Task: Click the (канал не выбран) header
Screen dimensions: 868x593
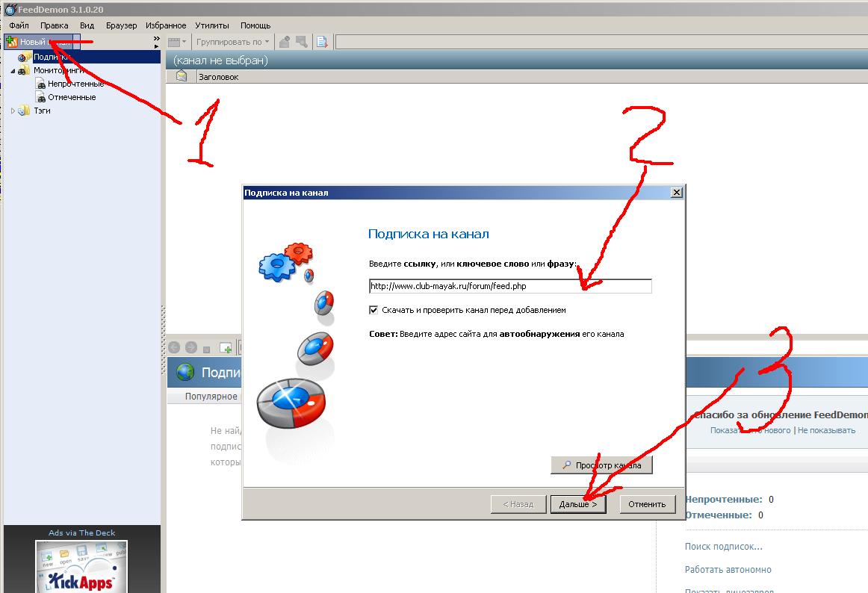Action: tap(220, 60)
